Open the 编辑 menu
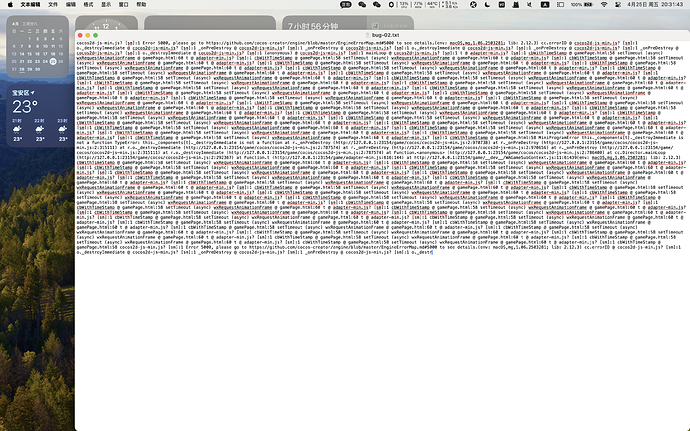The image size is (690, 431). (70, 4)
